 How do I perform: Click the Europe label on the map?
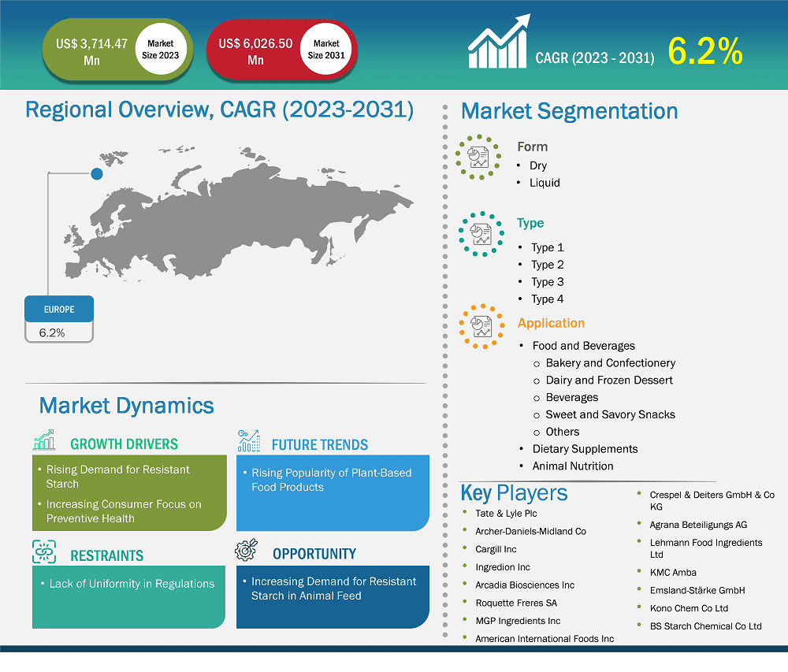(59, 309)
